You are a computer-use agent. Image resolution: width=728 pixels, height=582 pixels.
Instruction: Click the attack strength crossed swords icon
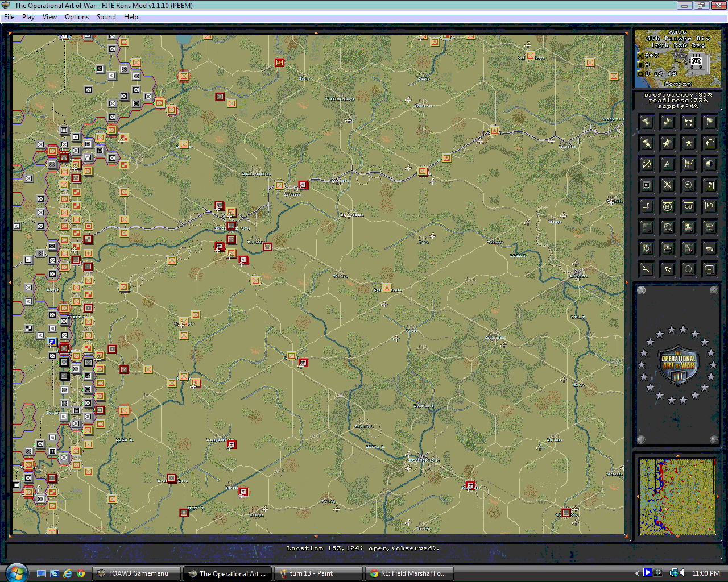click(x=640, y=56)
